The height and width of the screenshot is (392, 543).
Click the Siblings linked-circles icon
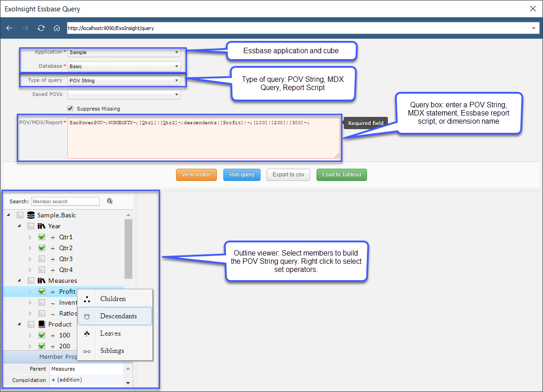tap(87, 352)
